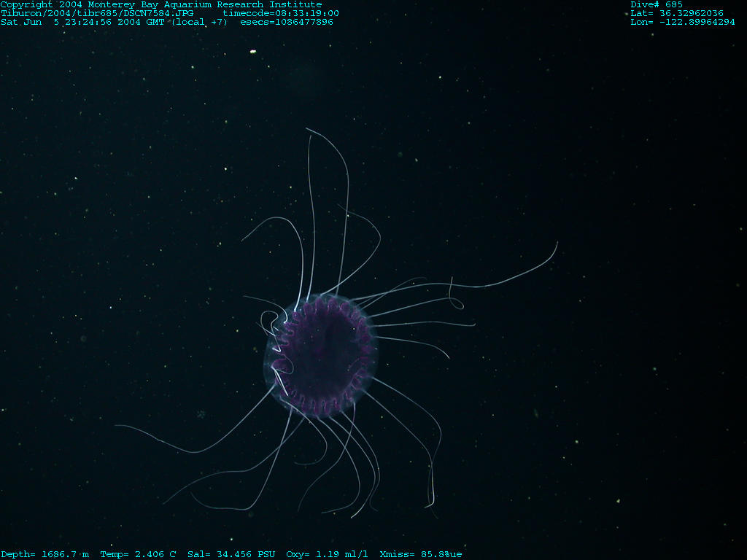Click the Sal= 34.456 PSU reading
Screen dimensions: 747x560
(x=231, y=554)
